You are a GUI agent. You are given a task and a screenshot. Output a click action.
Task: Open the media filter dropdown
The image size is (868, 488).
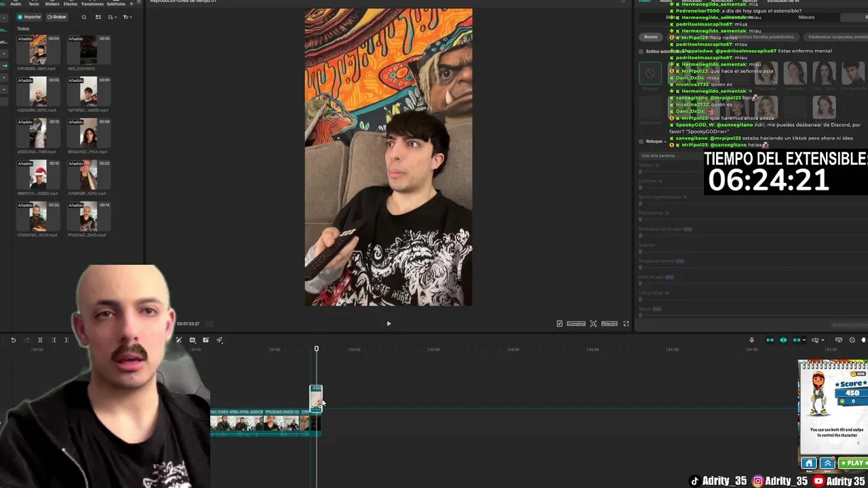tap(127, 17)
